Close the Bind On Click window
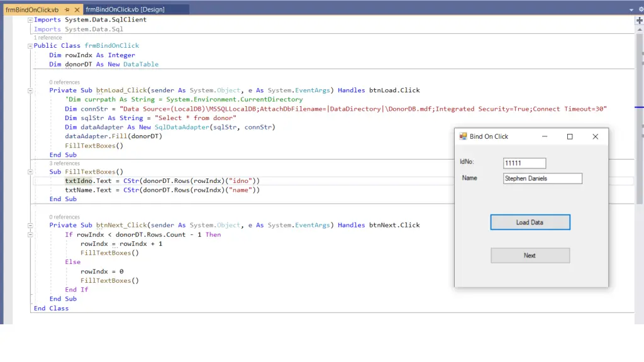The width and height of the screenshot is (644, 362). (x=595, y=136)
